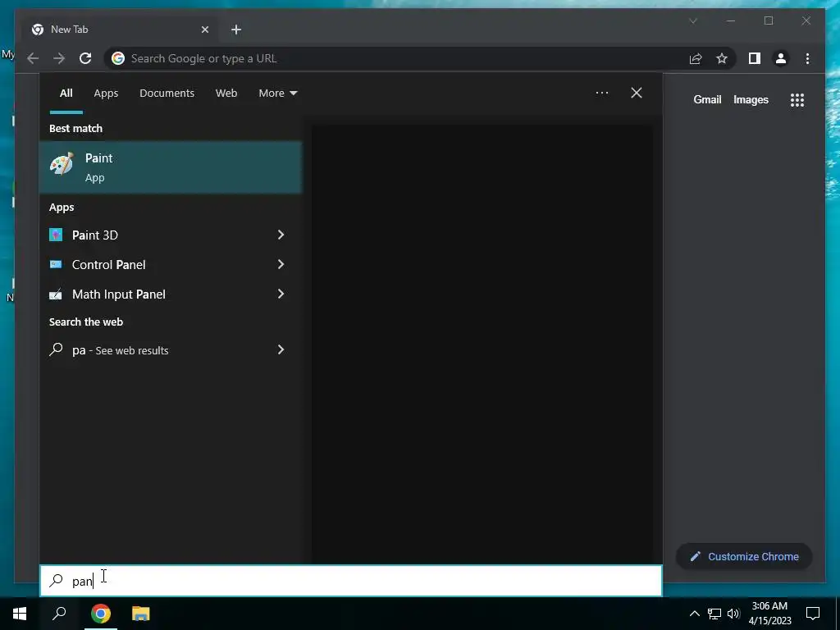The image size is (840, 630).
Task: Open the Google apps grid
Action: [797, 99]
